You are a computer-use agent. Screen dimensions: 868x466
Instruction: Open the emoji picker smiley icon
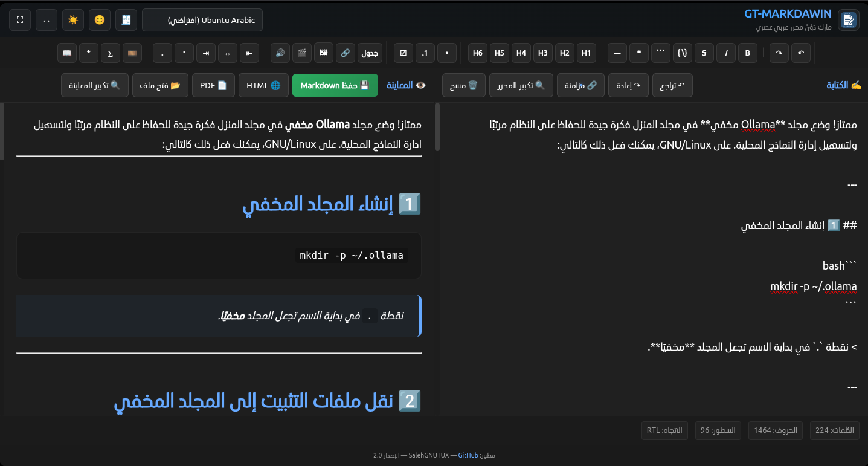[x=100, y=20]
